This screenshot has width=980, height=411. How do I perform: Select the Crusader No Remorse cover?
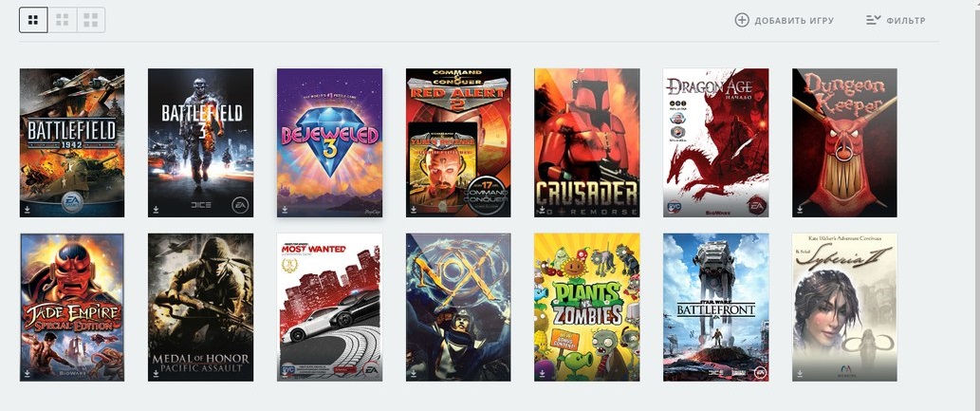pos(587,142)
